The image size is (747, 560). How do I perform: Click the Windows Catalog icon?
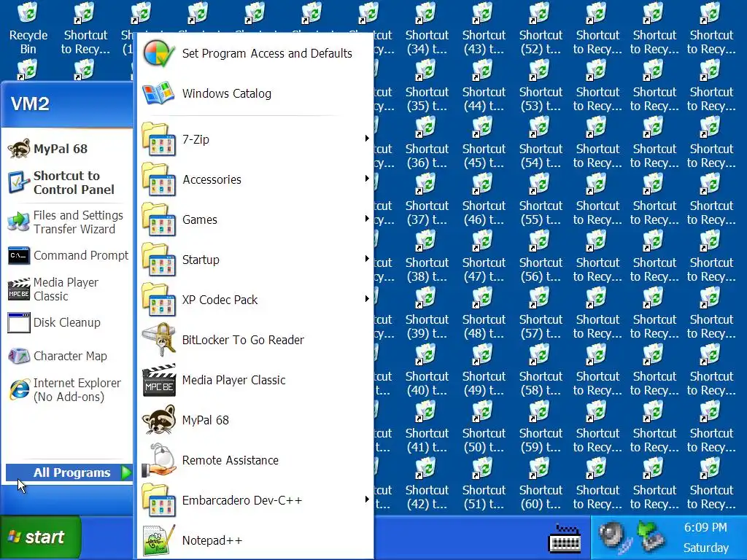pyautogui.click(x=159, y=93)
